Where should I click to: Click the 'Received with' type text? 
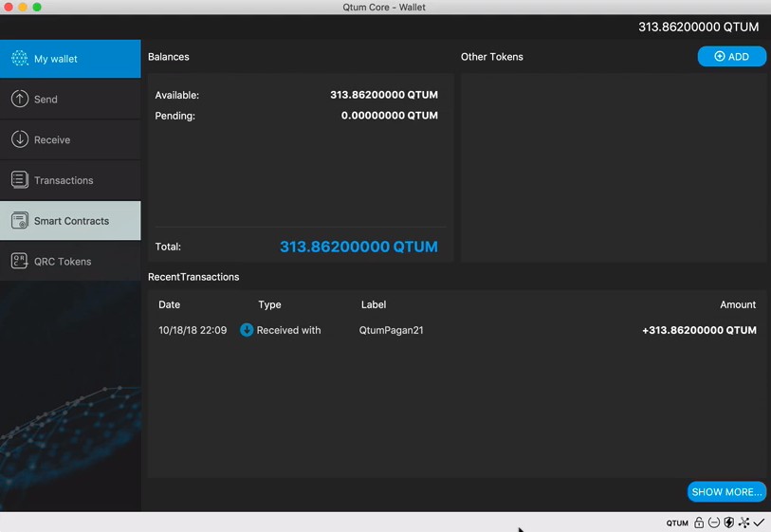click(x=288, y=330)
